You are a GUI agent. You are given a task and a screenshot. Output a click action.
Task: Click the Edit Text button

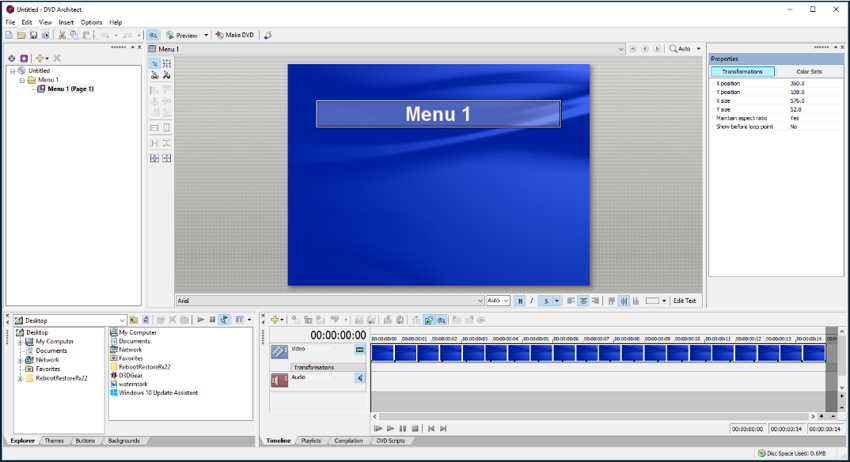point(684,301)
